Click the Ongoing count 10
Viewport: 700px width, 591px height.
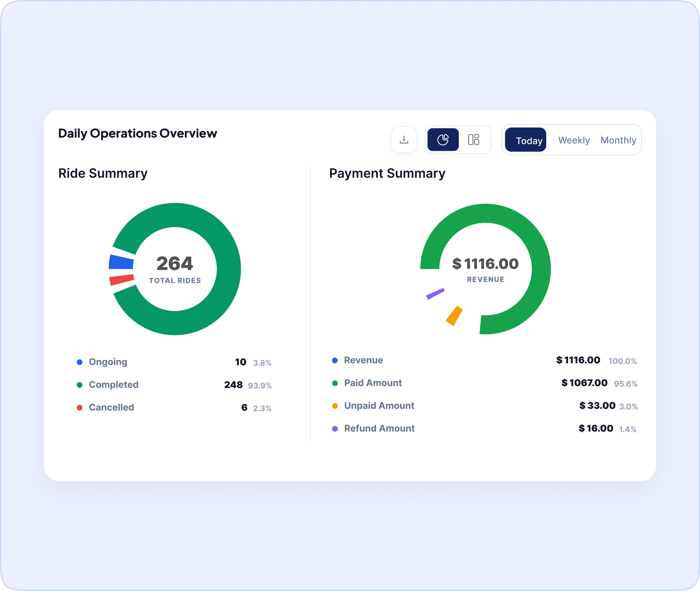[240, 362]
